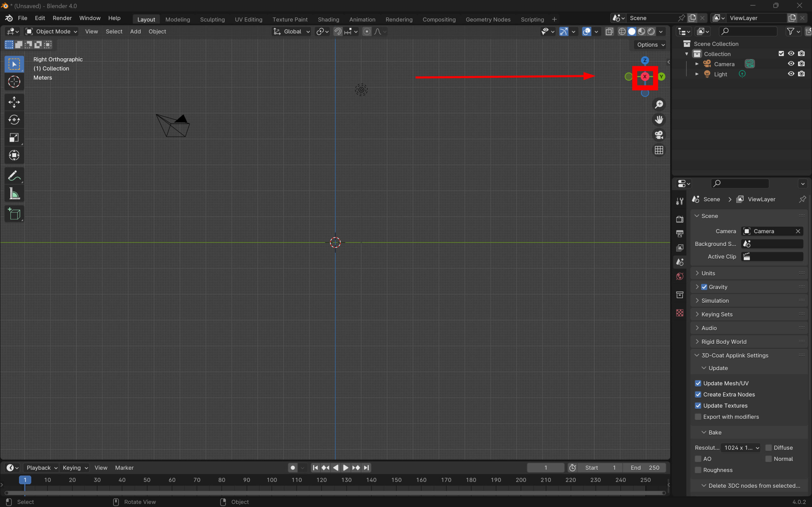Switch to orthographic grid view toggle icon
Image resolution: width=812 pixels, height=507 pixels.
click(659, 150)
